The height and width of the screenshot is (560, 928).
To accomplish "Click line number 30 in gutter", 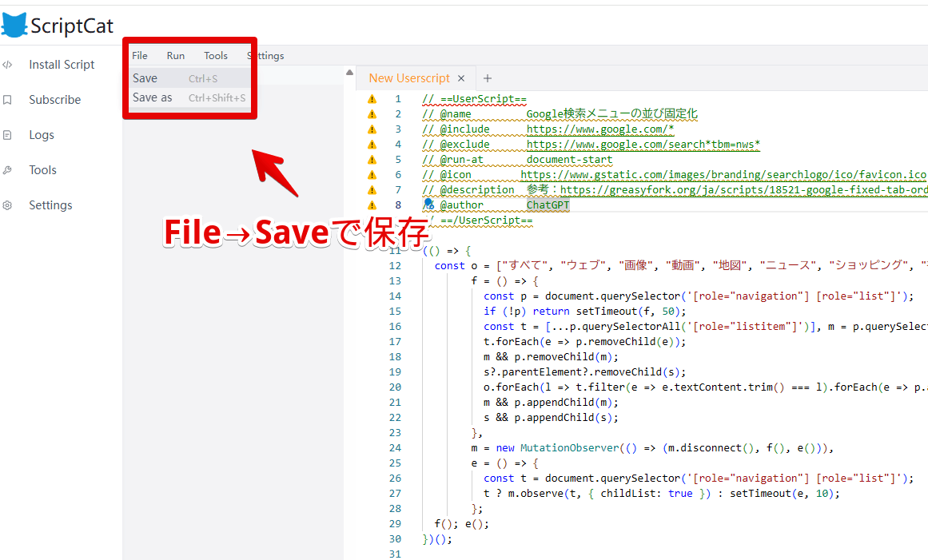I will [395, 539].
